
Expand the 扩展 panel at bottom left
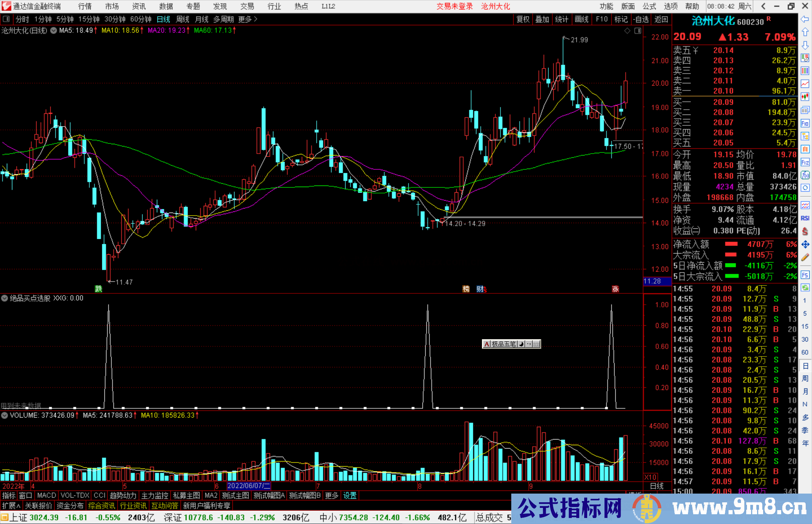point(11,506)
